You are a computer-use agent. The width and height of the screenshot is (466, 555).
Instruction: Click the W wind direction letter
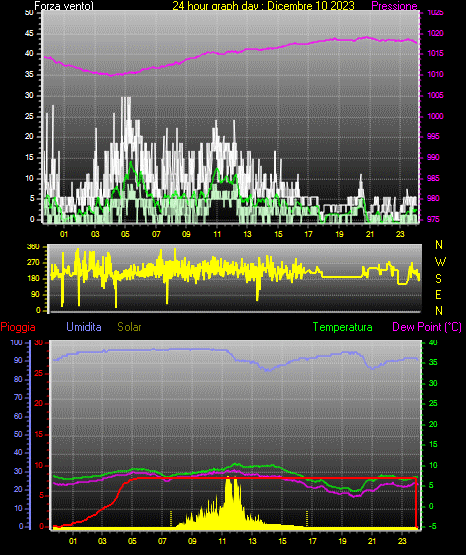point(440,262)
